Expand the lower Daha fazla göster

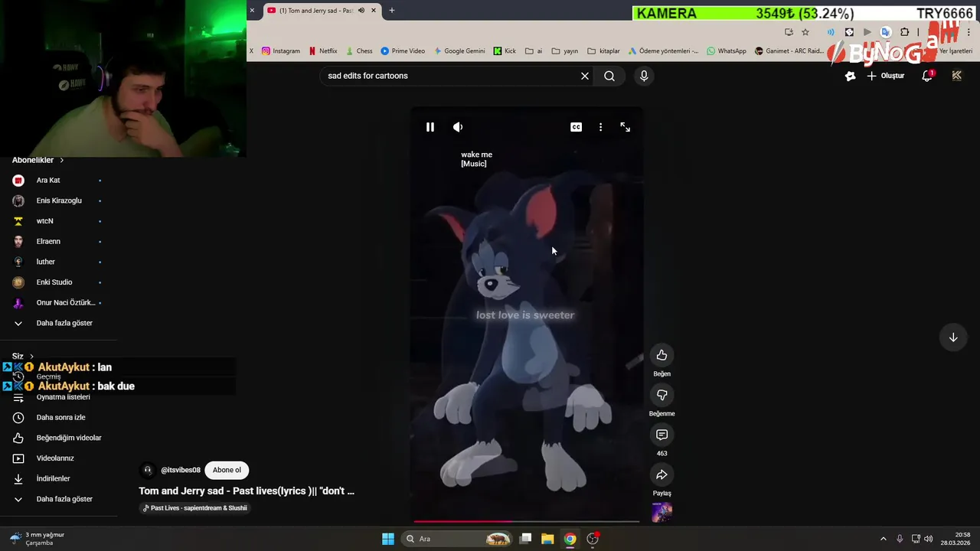click(x=58, y=499)
